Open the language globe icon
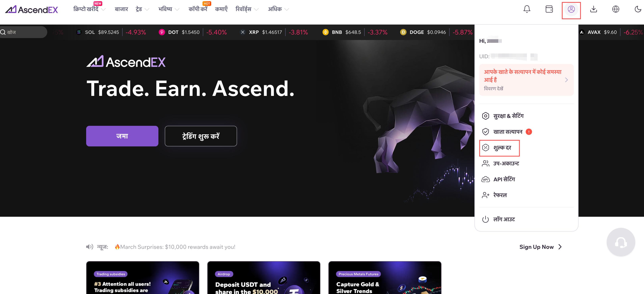 pos(615,9)
